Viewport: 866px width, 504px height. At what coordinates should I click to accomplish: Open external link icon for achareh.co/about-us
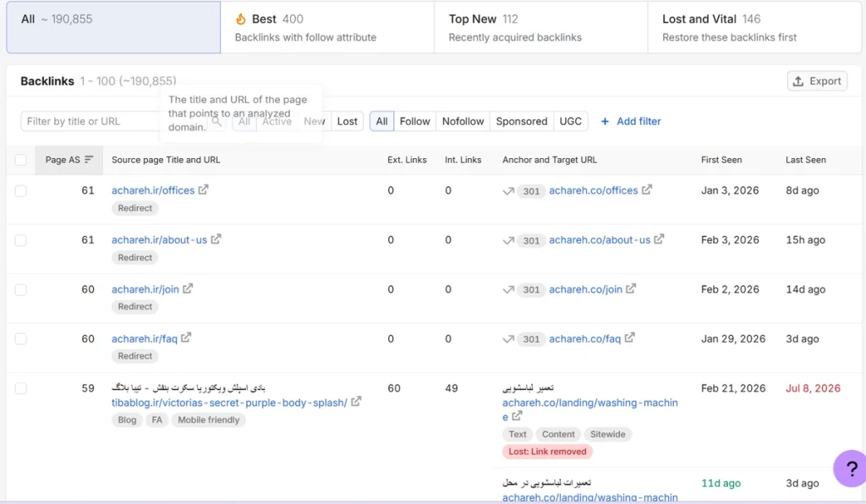coord(659,239)
